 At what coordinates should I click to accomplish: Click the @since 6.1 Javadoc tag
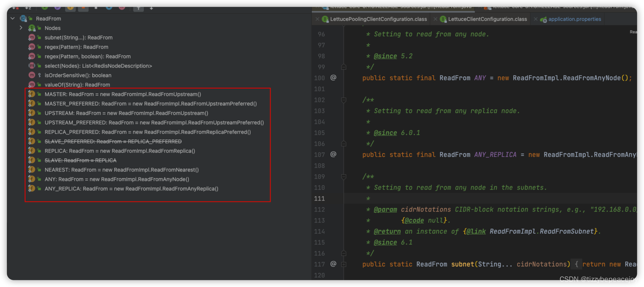385,242
